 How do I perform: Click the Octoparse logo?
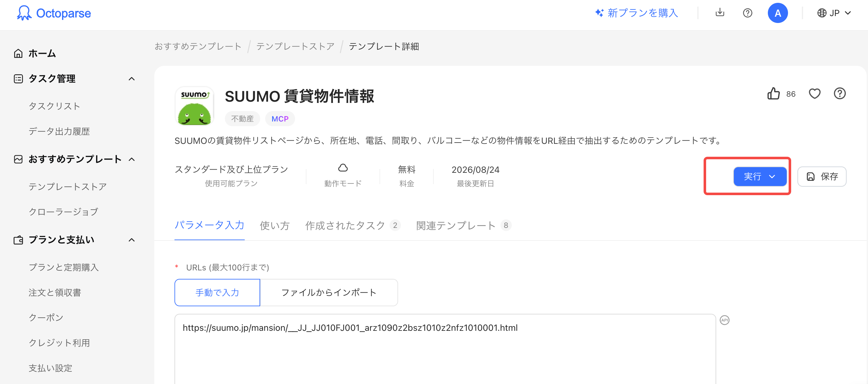(54, 13)
